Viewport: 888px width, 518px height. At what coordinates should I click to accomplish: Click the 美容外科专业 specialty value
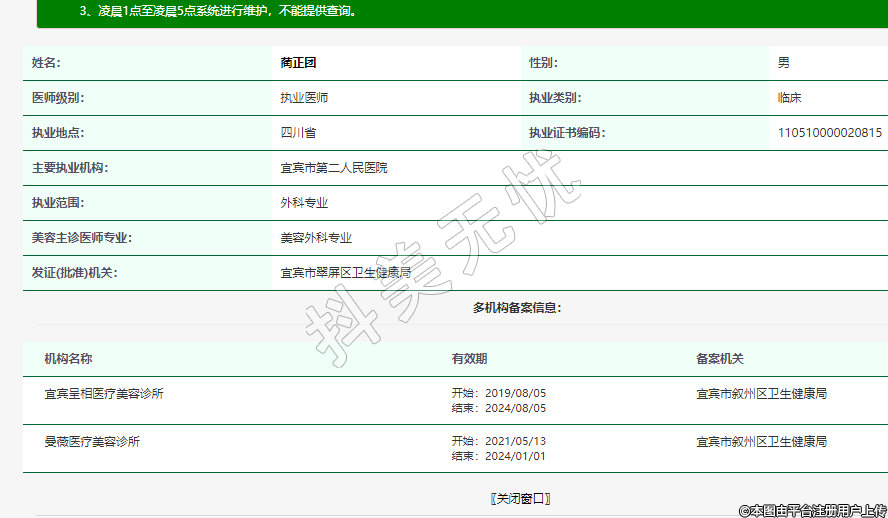pos(316,238)
